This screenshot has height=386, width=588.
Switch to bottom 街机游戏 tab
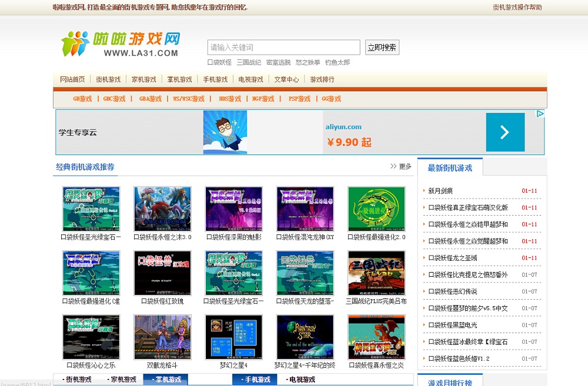click(x=76, y=380)
